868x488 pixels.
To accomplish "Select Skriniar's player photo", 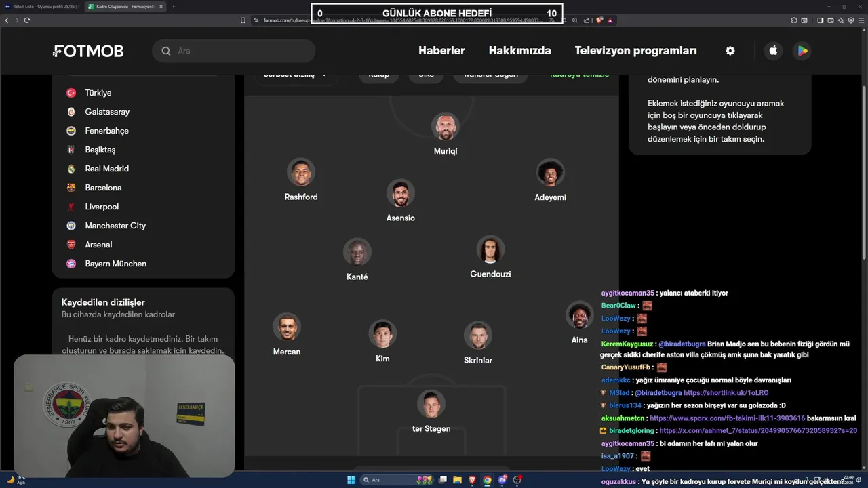I will pos(478,335).
